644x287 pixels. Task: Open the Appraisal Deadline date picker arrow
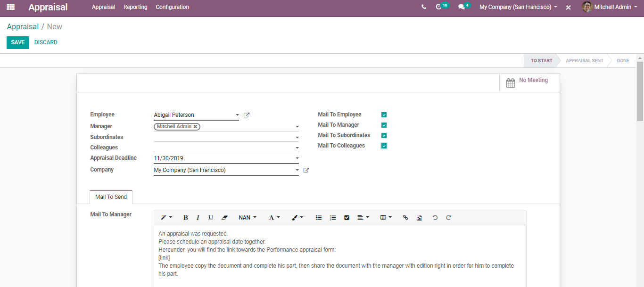tap(297, 159)
